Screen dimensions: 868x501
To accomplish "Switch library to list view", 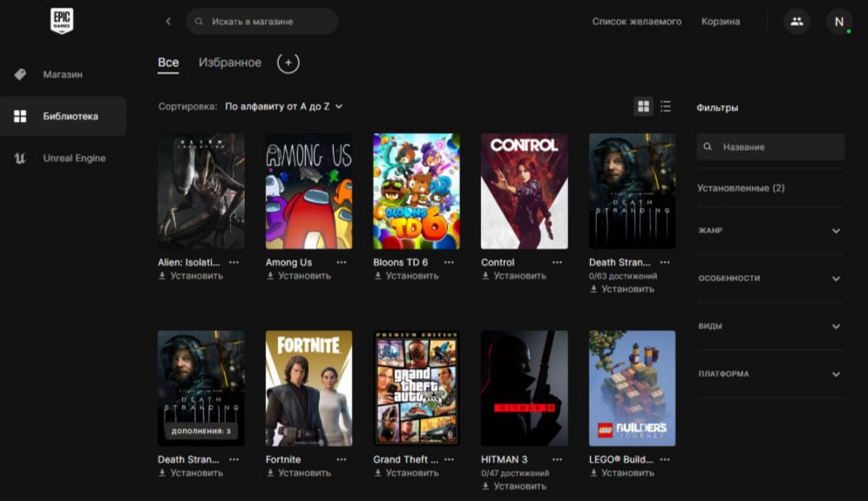I will [x=666, y=106].
